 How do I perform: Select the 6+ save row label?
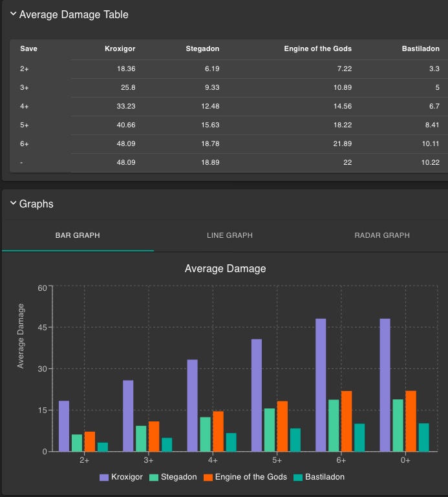tap(25, 143)
